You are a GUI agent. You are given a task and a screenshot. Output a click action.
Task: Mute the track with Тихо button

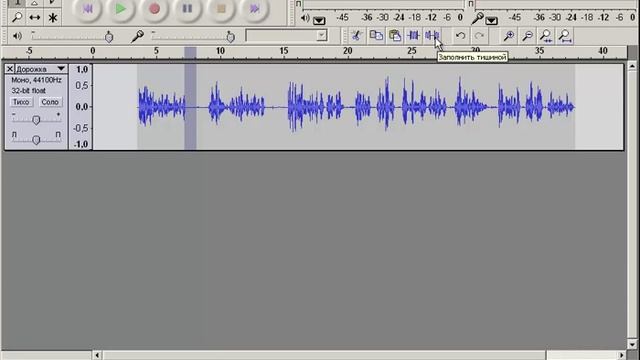(x=21, y=102)
